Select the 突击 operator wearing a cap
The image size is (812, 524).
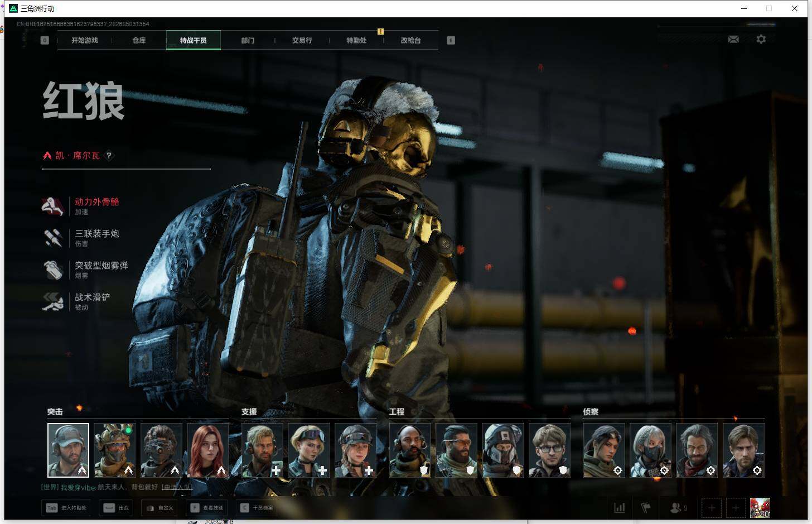68,450
